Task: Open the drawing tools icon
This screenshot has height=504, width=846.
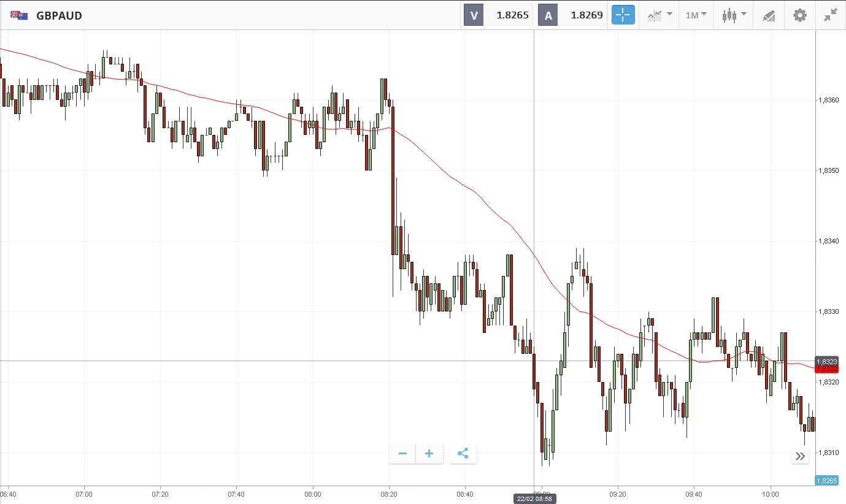Action: pyautogui.click(x=769, y=15)
